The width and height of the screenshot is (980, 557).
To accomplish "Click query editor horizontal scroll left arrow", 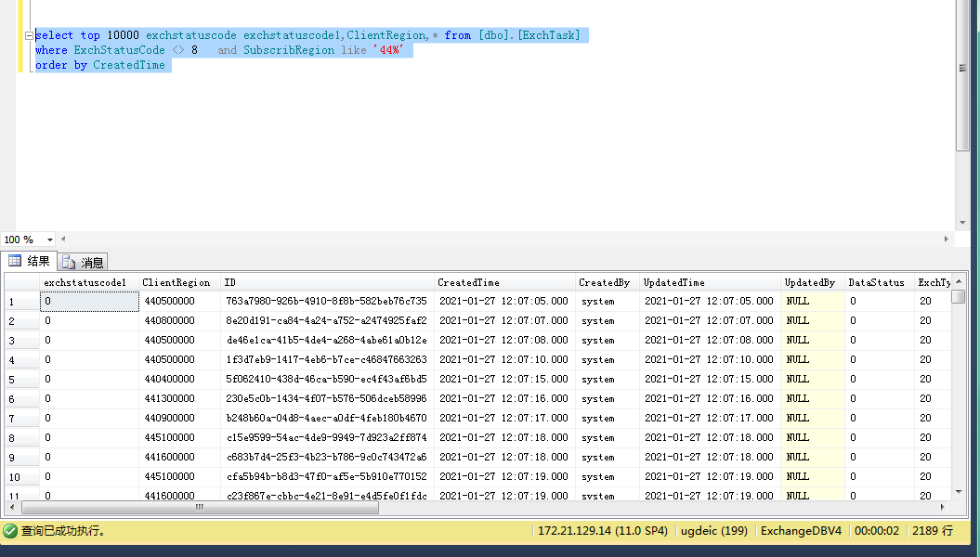I will coord(63,240).
